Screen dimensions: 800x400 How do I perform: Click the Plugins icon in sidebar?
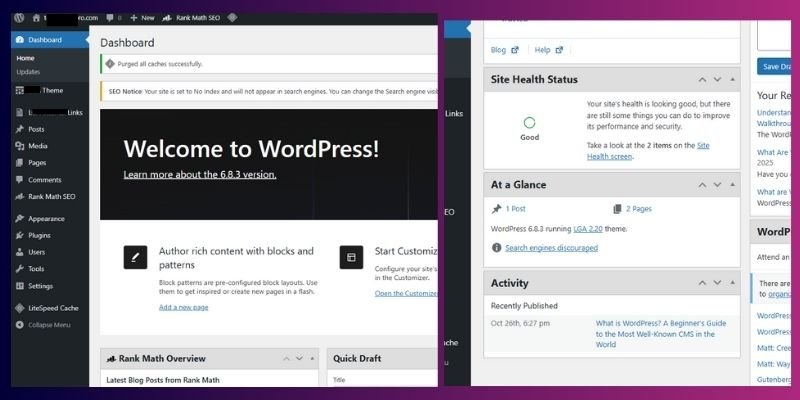point(20,235)
